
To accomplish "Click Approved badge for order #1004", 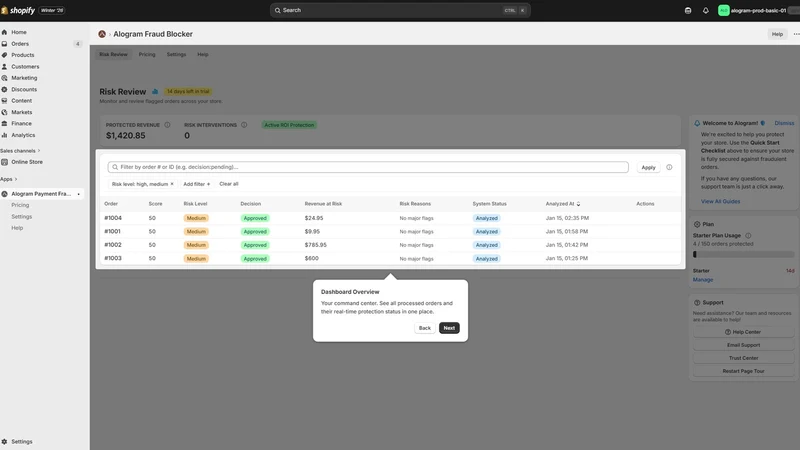I will (x=255, y=218).
